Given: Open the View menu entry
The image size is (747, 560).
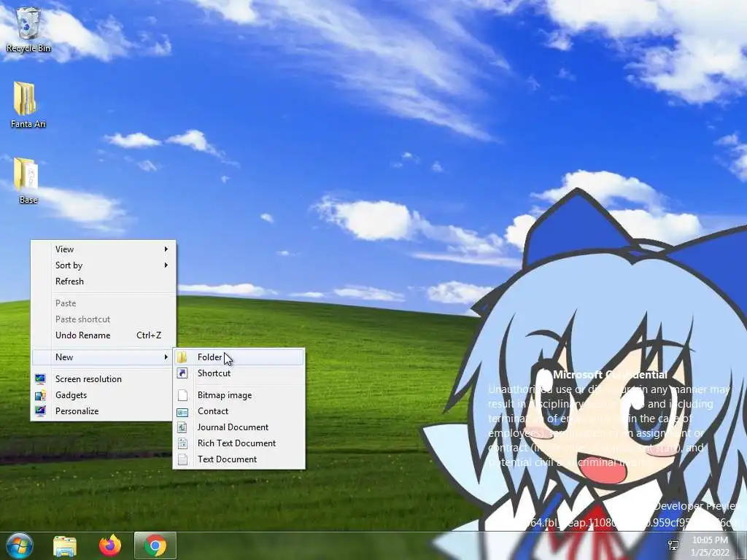Looking at the screenshot, I should (x=104, y=249).
